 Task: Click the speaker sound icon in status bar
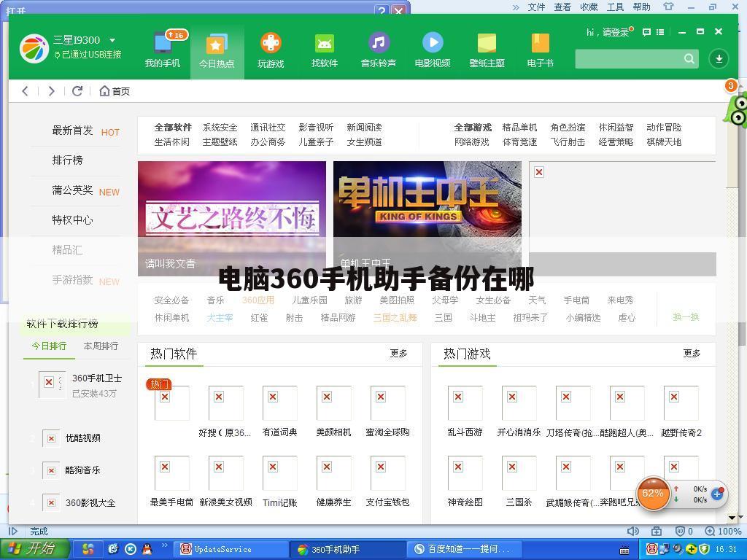[x=632, y=531]
